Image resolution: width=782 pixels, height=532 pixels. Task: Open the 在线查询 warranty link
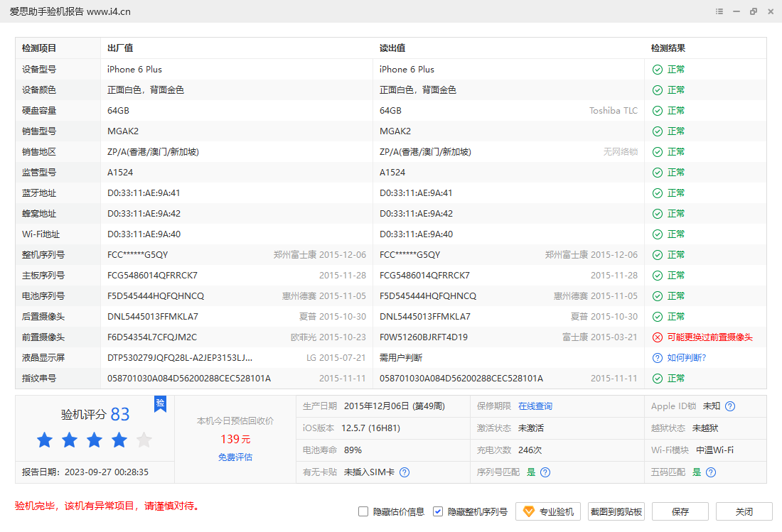point(535,406)
